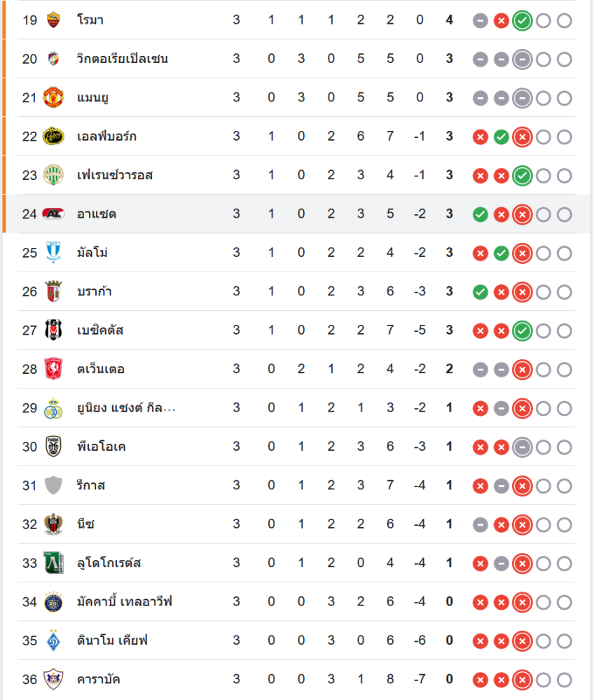Open the team name link in row 22
Viewport: 594px width, 700px height.
(x=106, y=136)
